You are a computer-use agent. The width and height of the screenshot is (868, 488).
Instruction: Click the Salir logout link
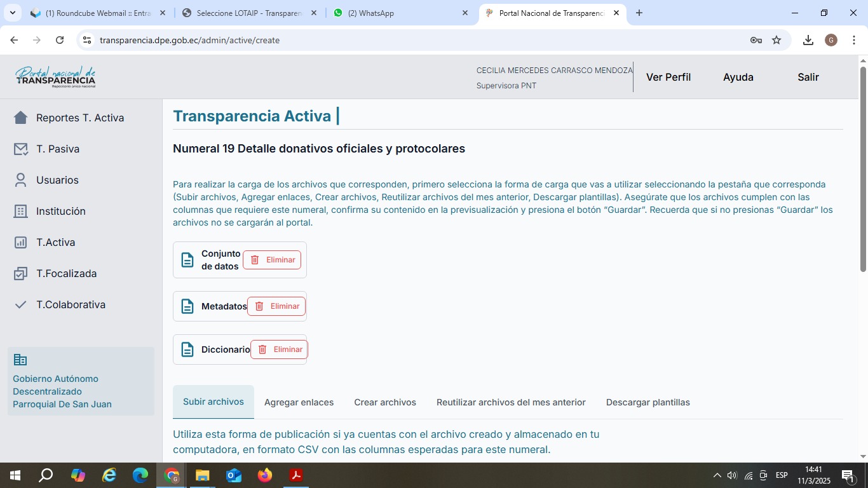coord(808,77)
